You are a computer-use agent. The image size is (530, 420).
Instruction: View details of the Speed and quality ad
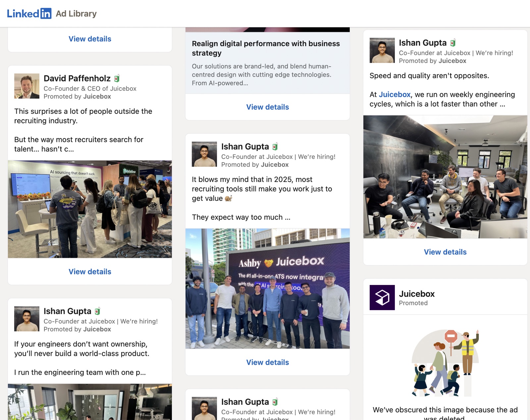click(x=445, y=252)
